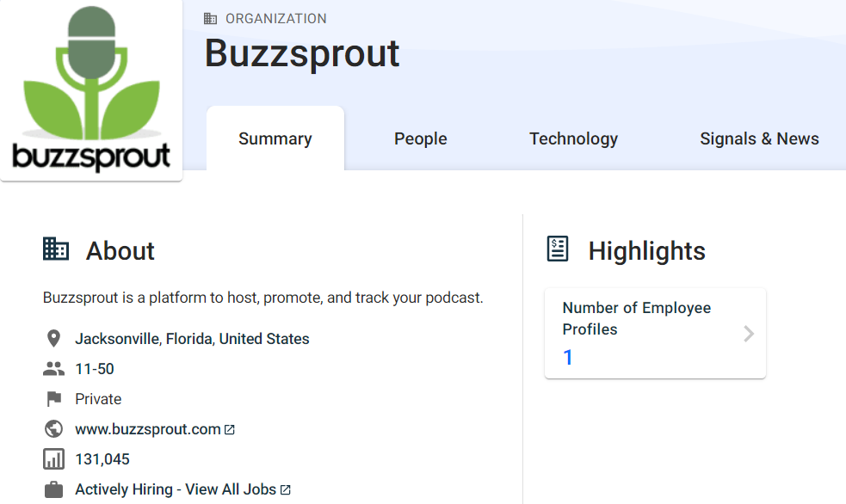Viewport: 846px width, 504px height.
Task: Open Jacksonville, Florida, United States location link
Action: pos(192,339)
